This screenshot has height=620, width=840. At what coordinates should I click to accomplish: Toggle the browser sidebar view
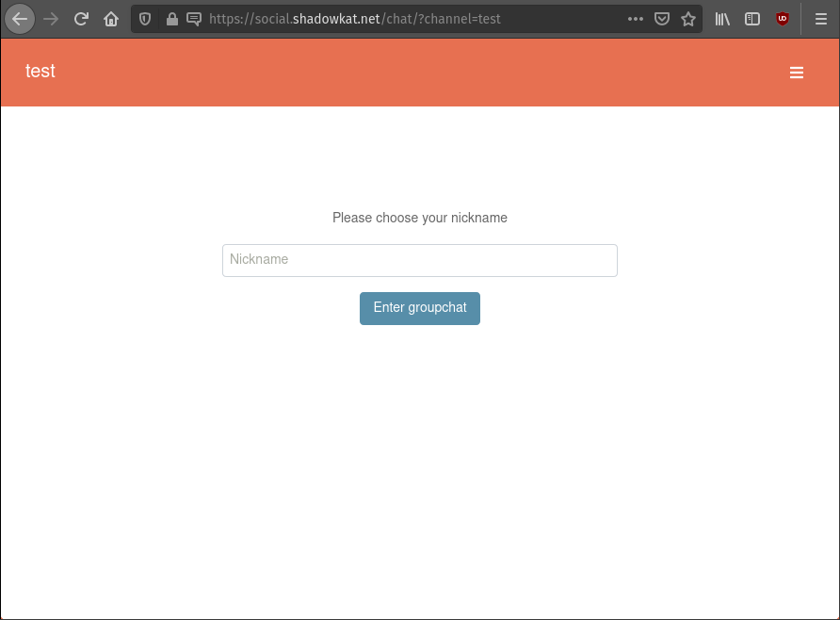(x=751, y=19)
